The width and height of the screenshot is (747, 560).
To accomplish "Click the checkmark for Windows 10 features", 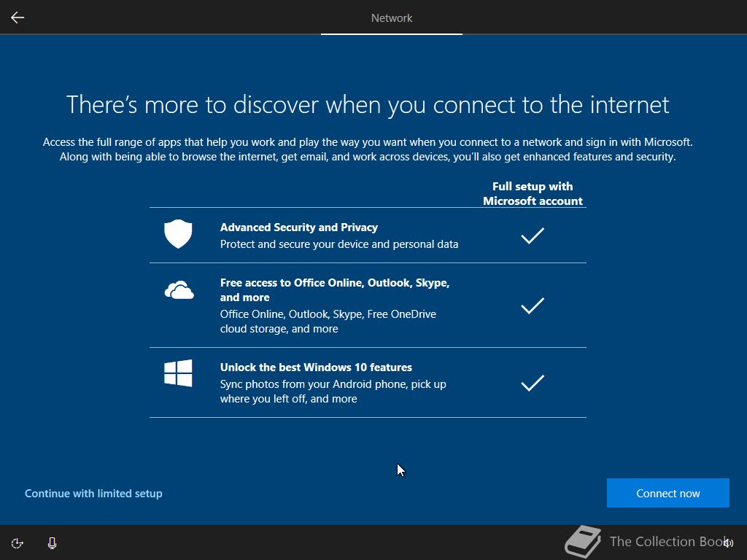I will pos(533,384).
